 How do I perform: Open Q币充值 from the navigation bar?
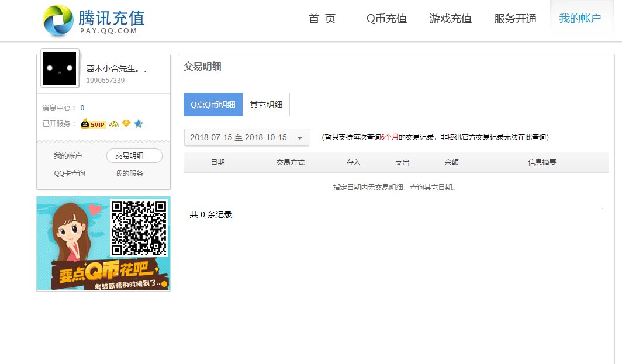386,19
